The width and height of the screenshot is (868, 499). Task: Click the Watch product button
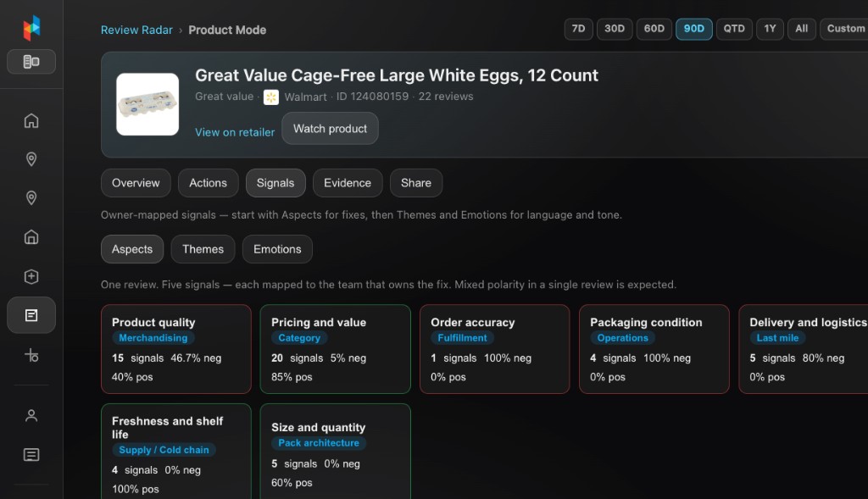click(330, 128)
